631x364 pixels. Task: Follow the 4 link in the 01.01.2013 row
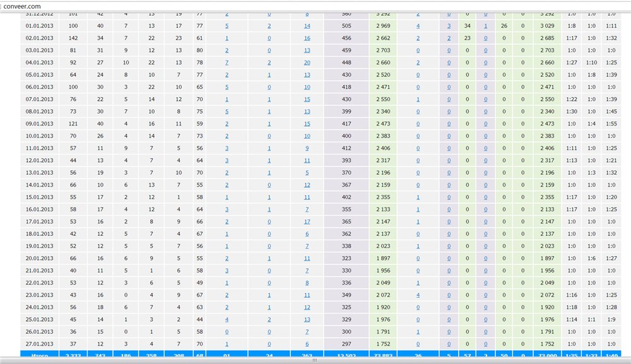coord(418,26)
